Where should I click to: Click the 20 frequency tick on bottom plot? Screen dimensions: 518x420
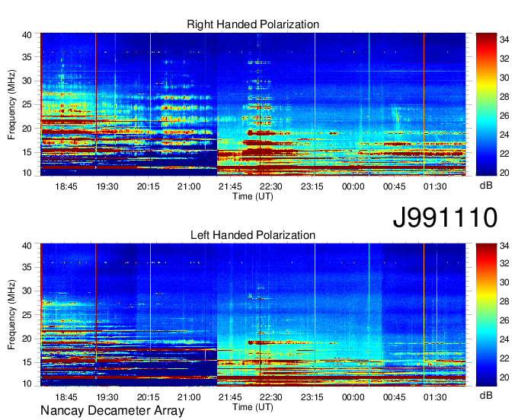(27, 339)
